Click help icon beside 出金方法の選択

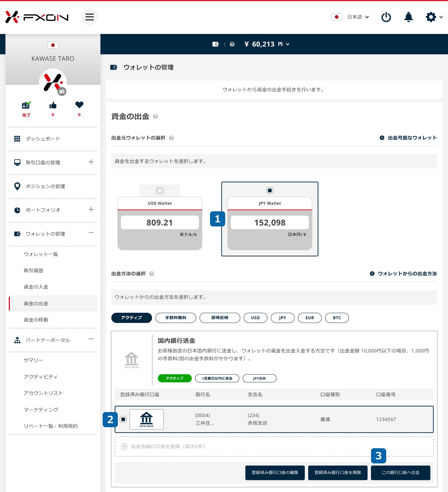click(152, 274)
